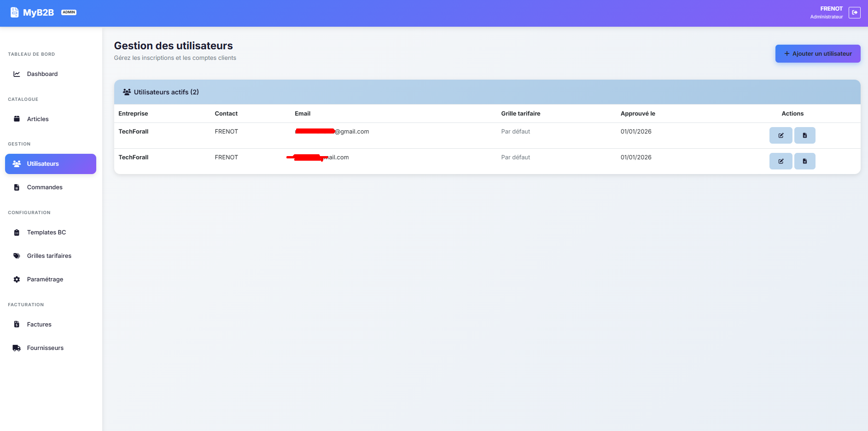This screenshot has height=431, width=868.
Task: Open document icon for second user row
Action: click(x=804, y=161)
